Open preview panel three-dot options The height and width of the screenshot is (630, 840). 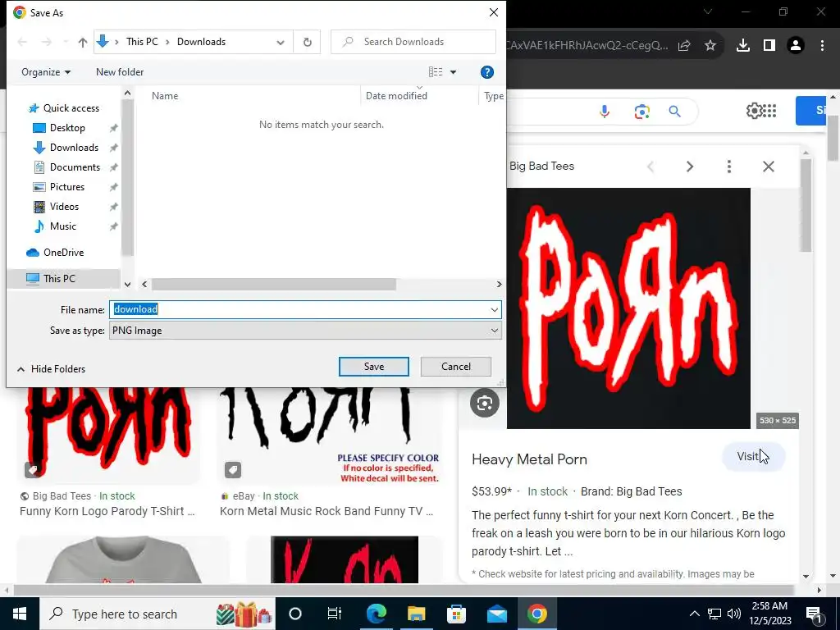tap(729, 167)
